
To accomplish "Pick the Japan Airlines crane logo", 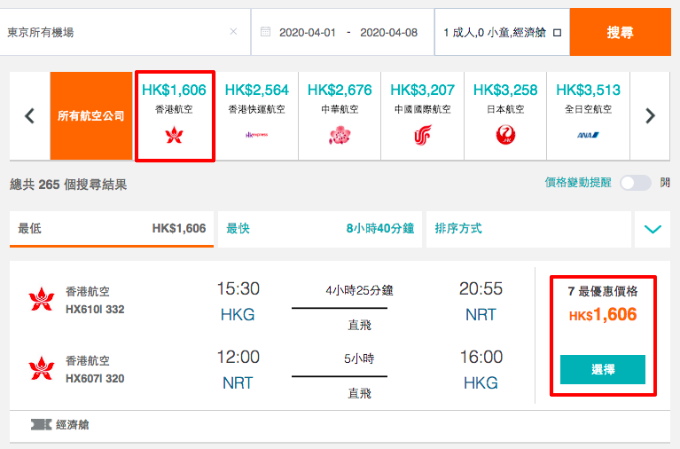I will click(x=505, y=135).
